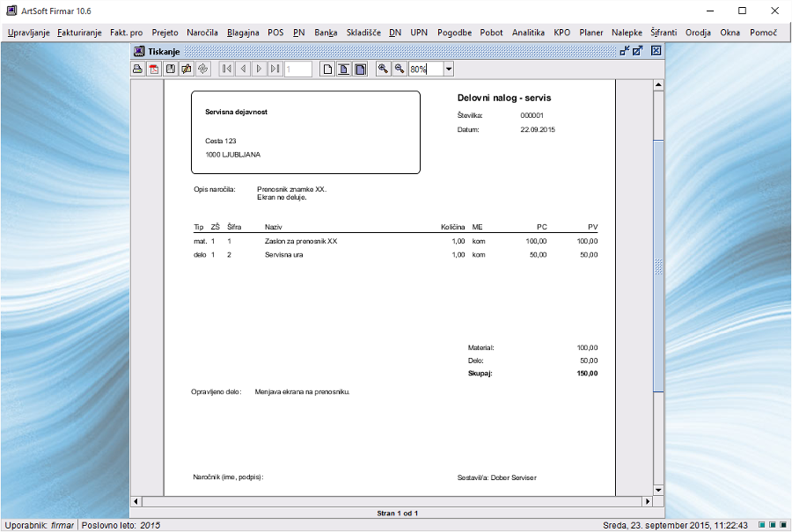792x532 pixels.
Task: Click the zoom out magnifier
Action: click(399, 69)
